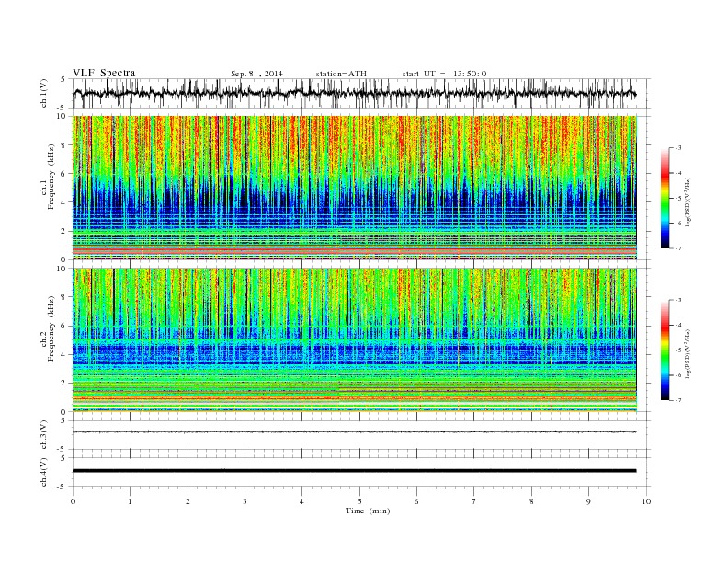Click the "10" label on the time axis
The height and width of the screenshot is (563, 728).
(646, 501)
